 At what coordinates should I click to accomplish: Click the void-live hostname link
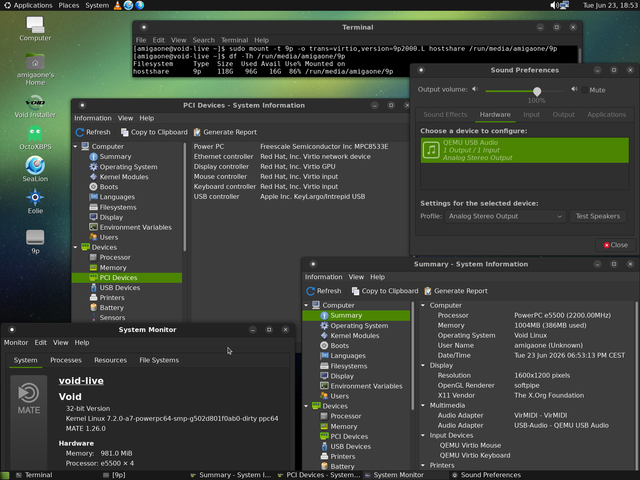[x=81, y=381]
